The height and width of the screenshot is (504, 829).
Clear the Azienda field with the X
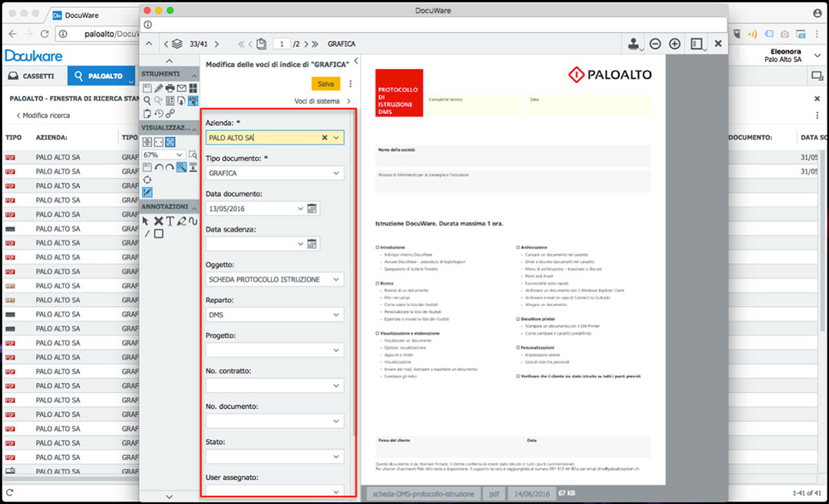[x=325, y=138]
